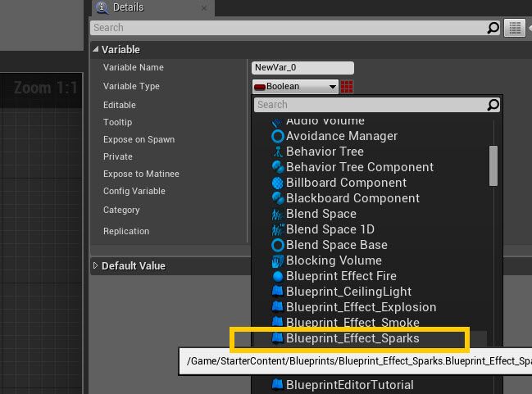
Task: Click the Config Variable label
Action: [134, 191]
